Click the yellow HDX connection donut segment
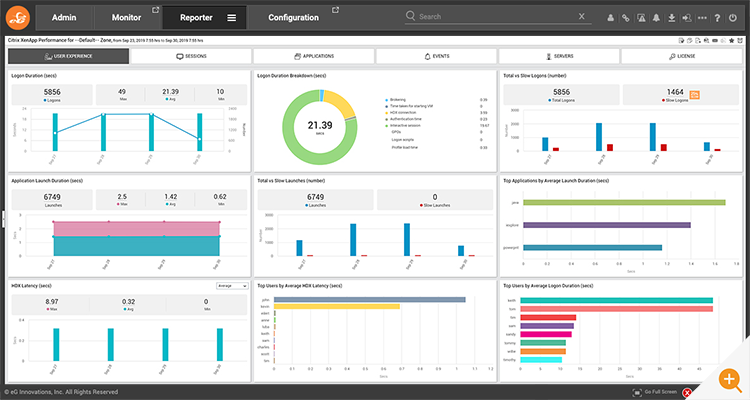750x400 pixels. point(341,102)
